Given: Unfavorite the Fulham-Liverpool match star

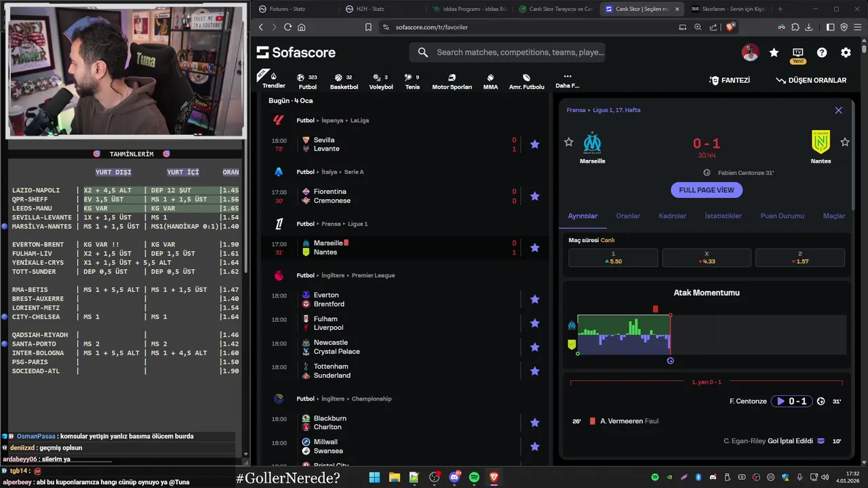Looking at the screenshot, I should (x=534, y=323).
